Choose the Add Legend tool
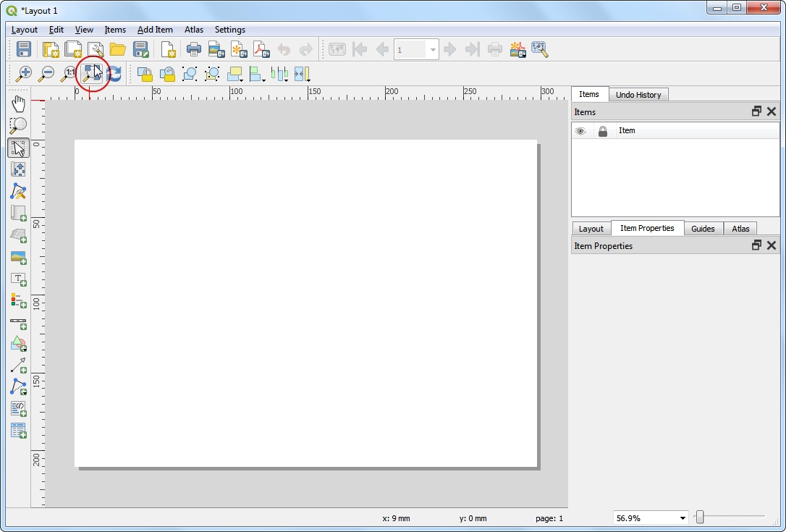 (19, 300)
